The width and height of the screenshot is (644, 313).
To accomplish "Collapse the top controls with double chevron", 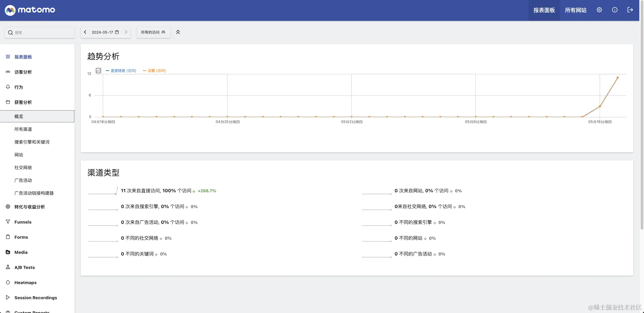I will [x=178, y=32].
